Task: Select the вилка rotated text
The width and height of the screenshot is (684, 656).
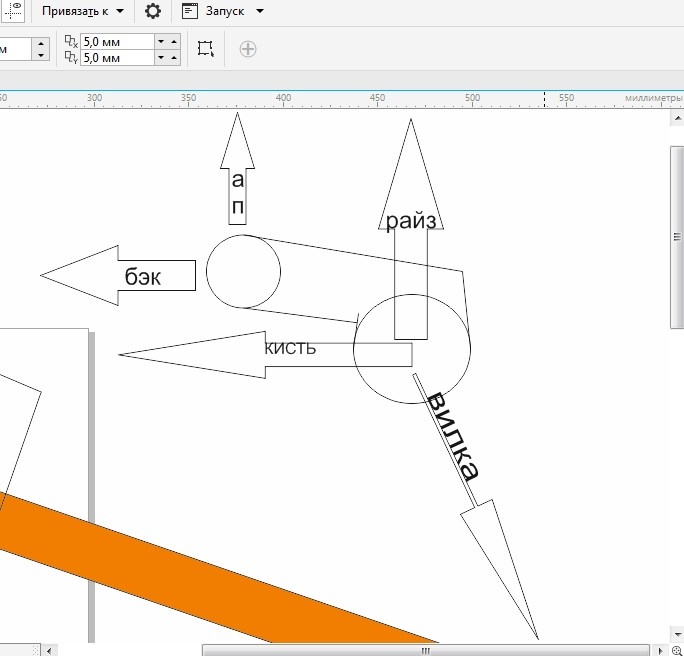Action: coord(453,436)
